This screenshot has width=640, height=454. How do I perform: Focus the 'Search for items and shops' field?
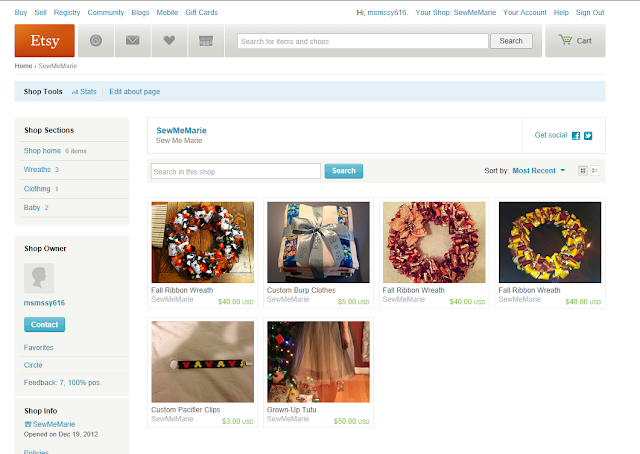pos(362,41)
